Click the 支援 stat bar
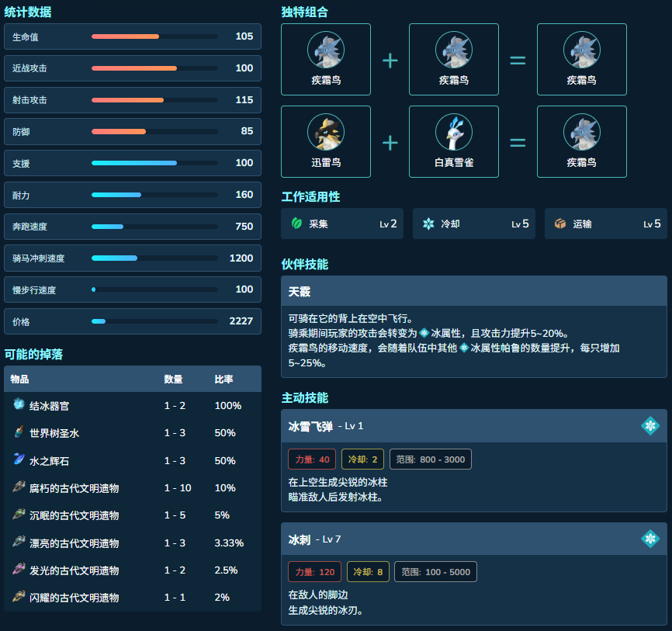 154,163
